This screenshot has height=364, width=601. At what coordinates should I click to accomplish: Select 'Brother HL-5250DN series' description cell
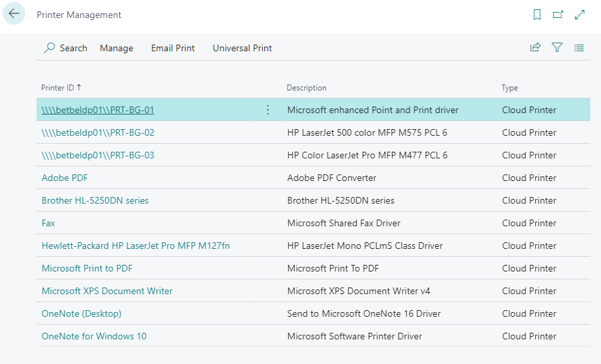tap(341, 200)
